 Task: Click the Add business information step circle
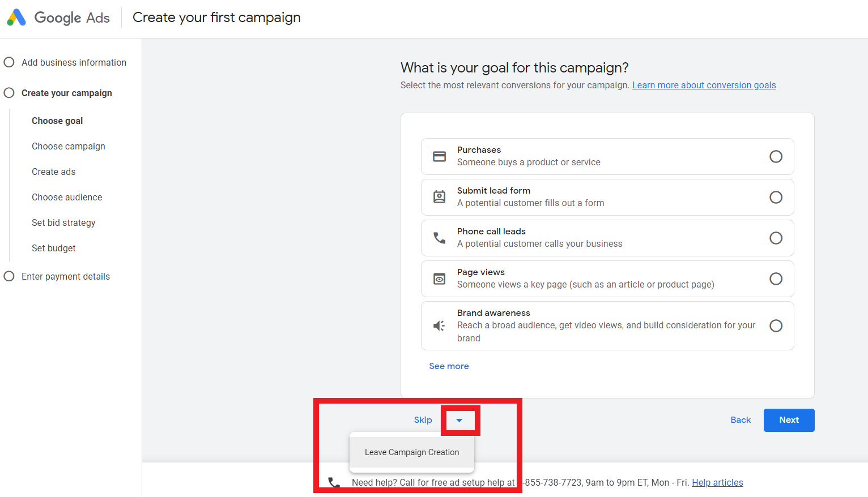(x=9, y=62)
